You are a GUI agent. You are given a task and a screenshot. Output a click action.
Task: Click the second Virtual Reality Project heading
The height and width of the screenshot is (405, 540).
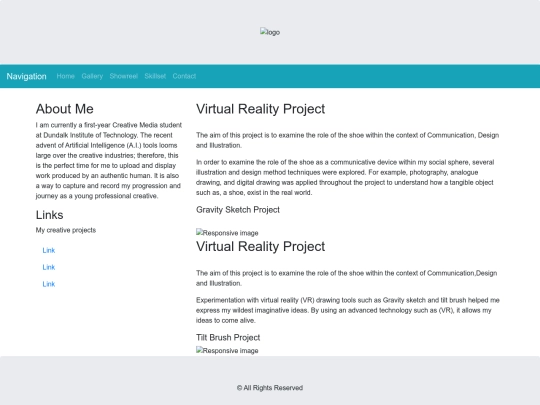point(260,247)
